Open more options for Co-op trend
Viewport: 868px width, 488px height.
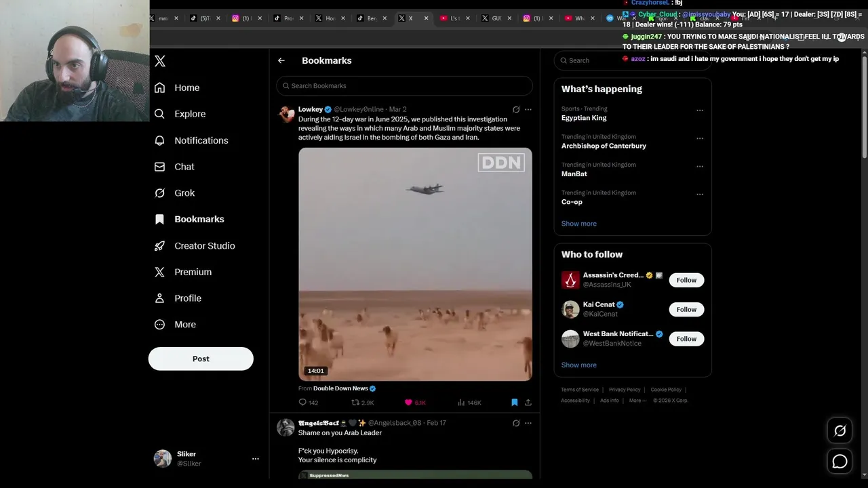(x=700, y=195)
